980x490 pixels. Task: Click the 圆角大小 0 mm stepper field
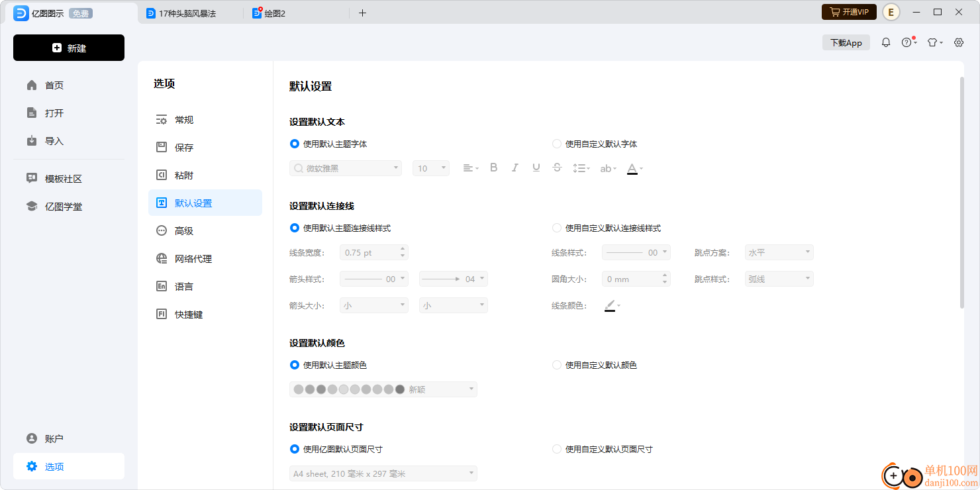pos(636,279)
